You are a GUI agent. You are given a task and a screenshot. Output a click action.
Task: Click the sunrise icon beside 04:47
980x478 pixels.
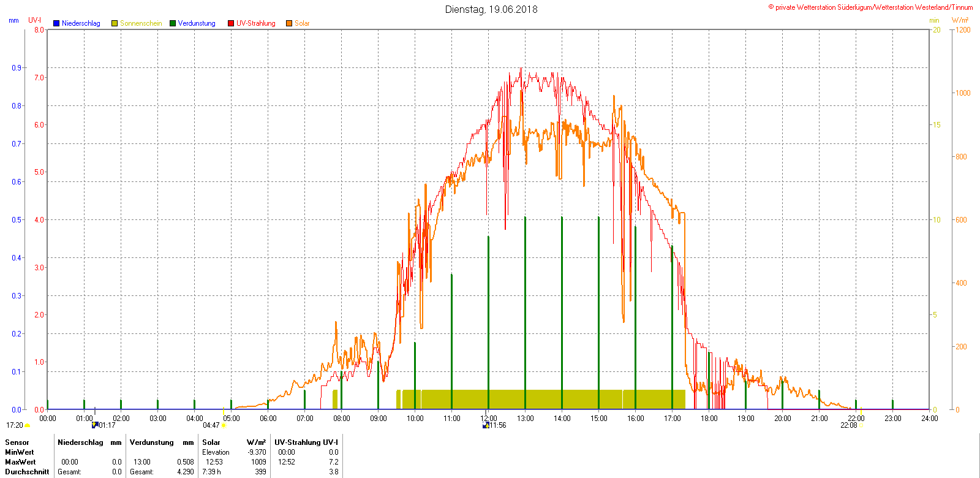click(224, 426)
